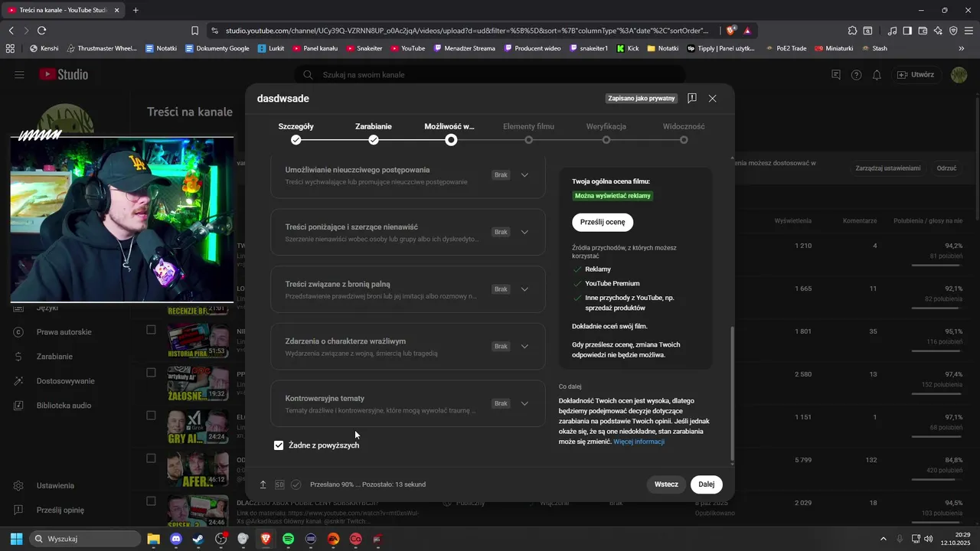This screenshot has height=551, width=980.
Task: Click Zarządzaj ustawieniami button
Action: pyautogui.click(x=888, y=168)
